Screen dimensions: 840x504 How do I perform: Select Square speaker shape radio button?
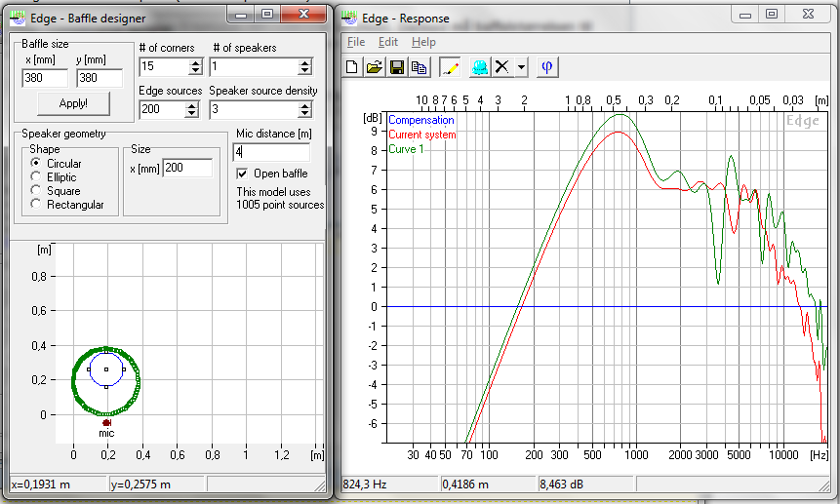[x=36, y=191]
